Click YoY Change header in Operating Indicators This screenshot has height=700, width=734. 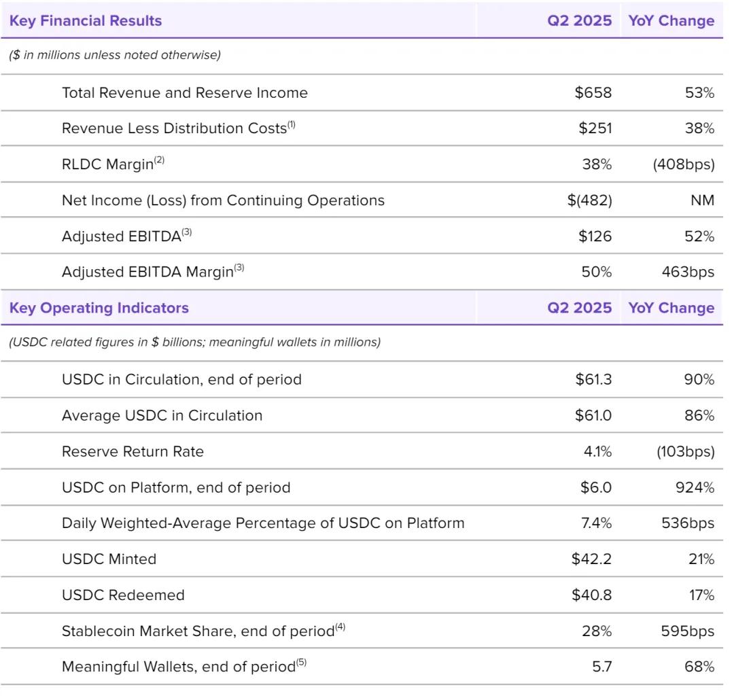tap(671, 308)
